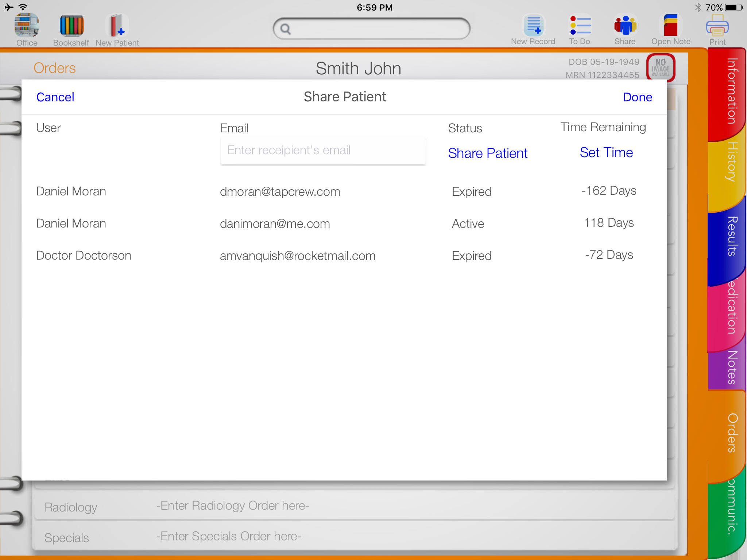
Task: Tap the Print printer icon
Action: coord(717,26)
